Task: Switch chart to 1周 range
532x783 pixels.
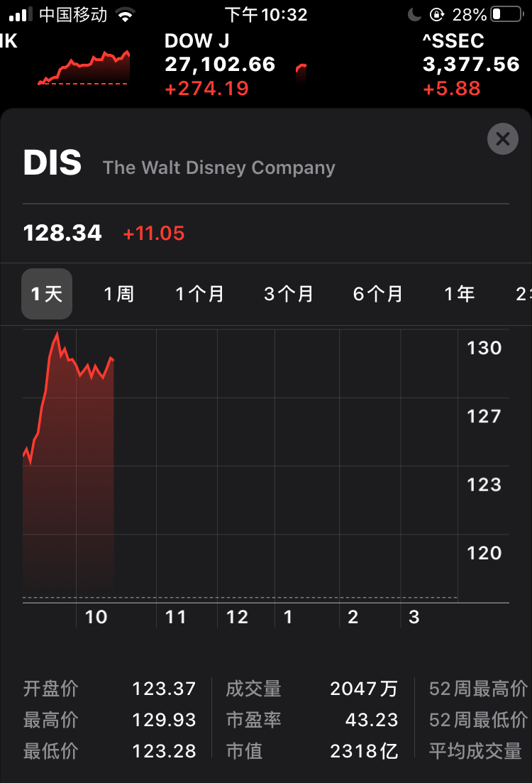Action: pos(118,294)
